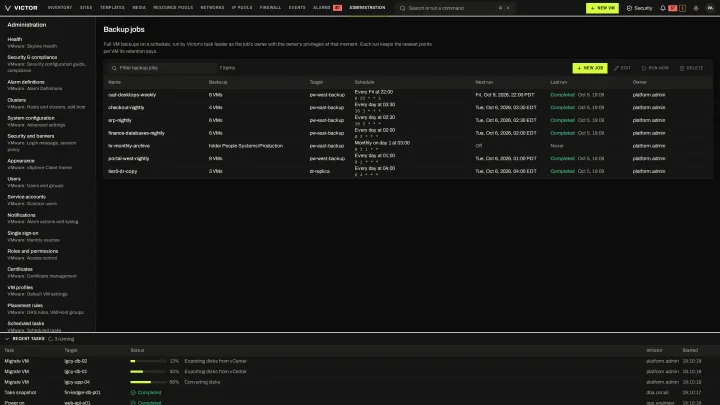Open Appearance sidebar item

click(47, 164)
